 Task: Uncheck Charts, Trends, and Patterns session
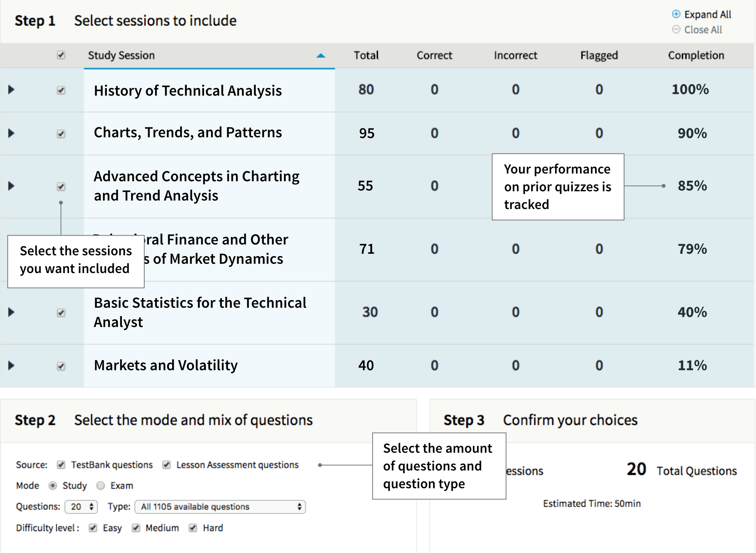tap(61, 134)
